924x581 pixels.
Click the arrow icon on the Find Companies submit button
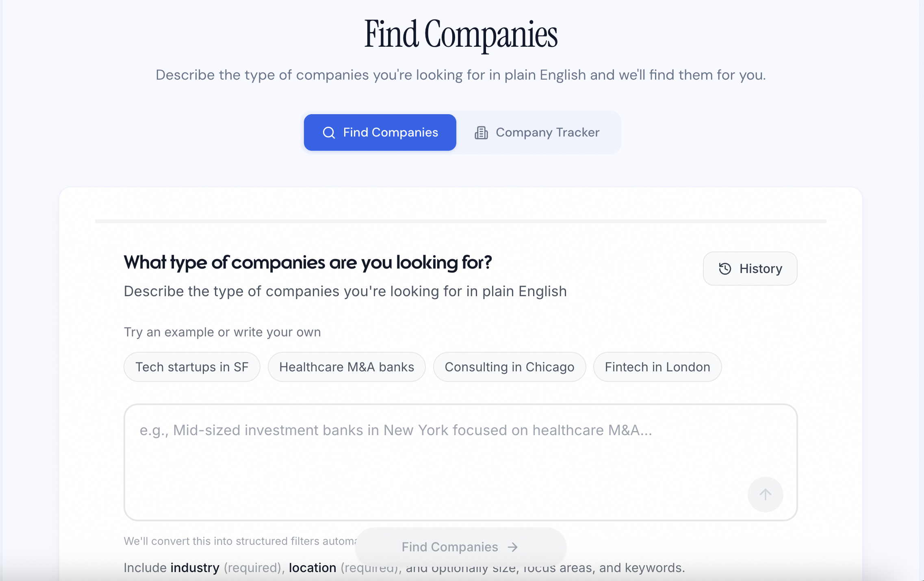click(x=513, y=547)
